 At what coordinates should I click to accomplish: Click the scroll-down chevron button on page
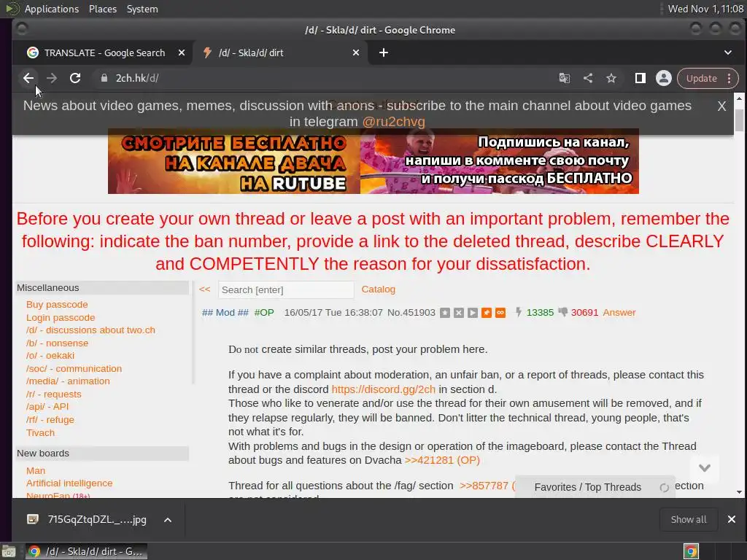tap(705, 468)
